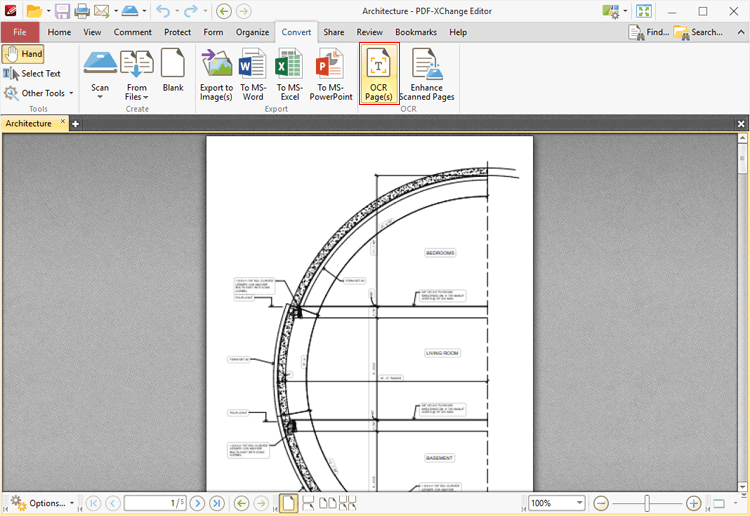The width and height of the screenshot is (750, 516).
Task: Expand the undo history dropdown arrow
Action: tap(177, 11)
